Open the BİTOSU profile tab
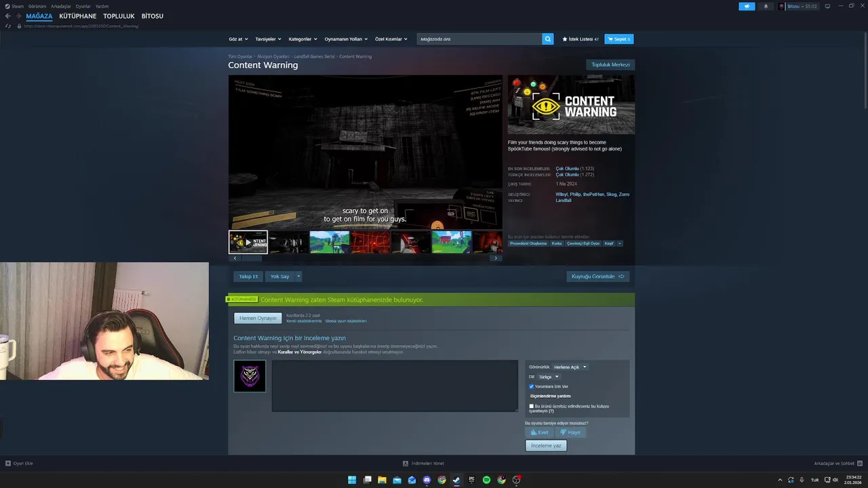 coord(153,16)
